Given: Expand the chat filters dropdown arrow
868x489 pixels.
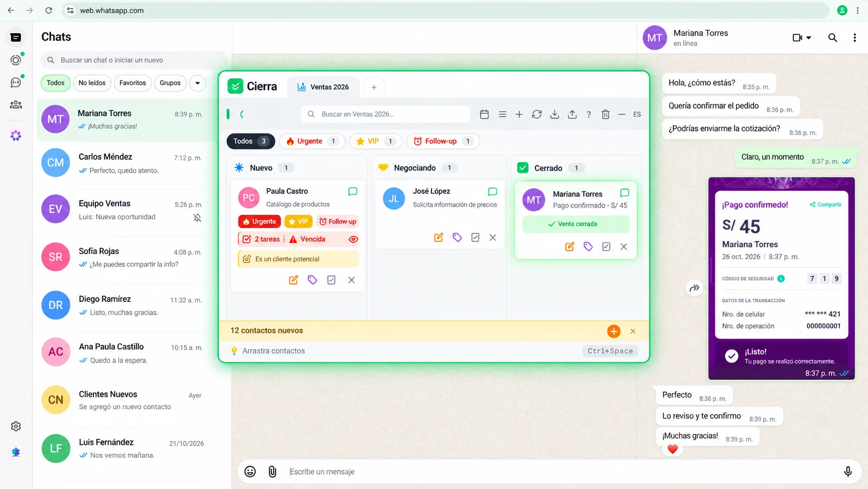Looking at the screenshot, I should click(197, 83).
